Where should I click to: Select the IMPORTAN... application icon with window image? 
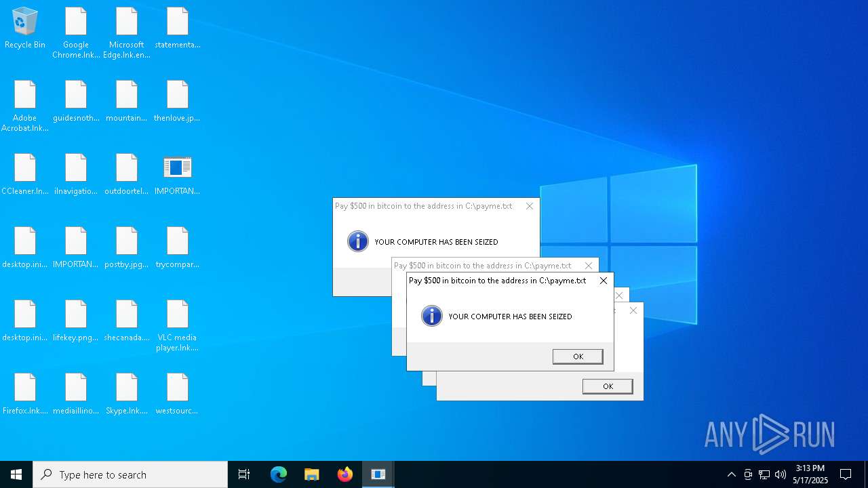[178, 175]
